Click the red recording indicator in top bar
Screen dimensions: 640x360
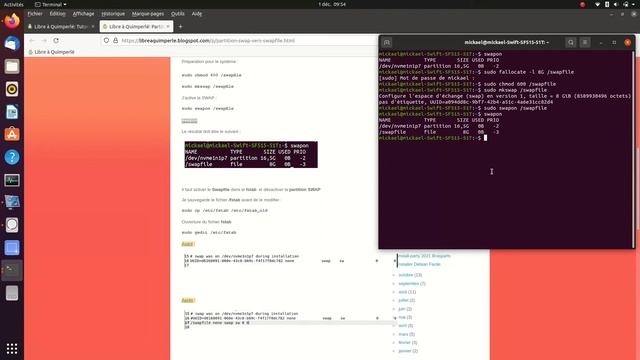582,4
